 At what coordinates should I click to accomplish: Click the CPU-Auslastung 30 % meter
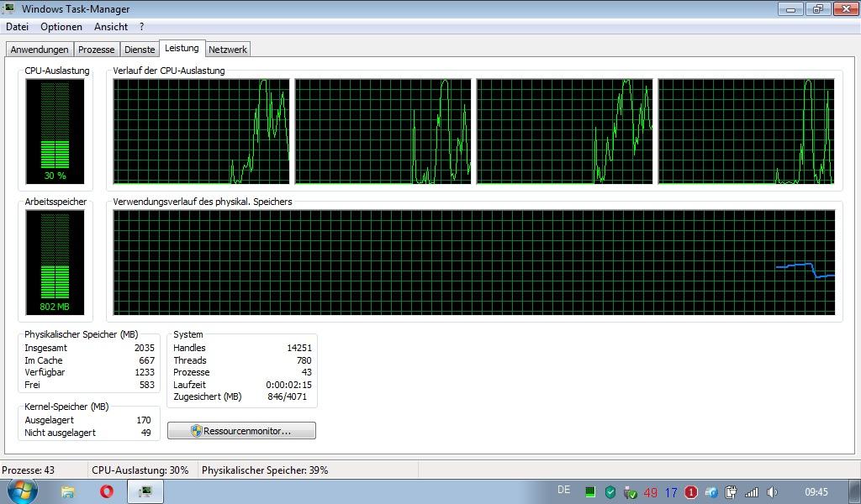coord(55,131)
